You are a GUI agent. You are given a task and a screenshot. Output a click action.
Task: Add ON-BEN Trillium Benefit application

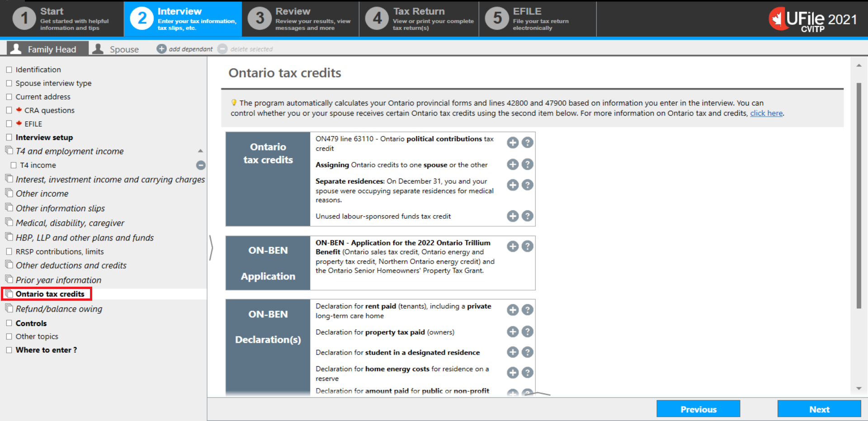pos(513,246)
